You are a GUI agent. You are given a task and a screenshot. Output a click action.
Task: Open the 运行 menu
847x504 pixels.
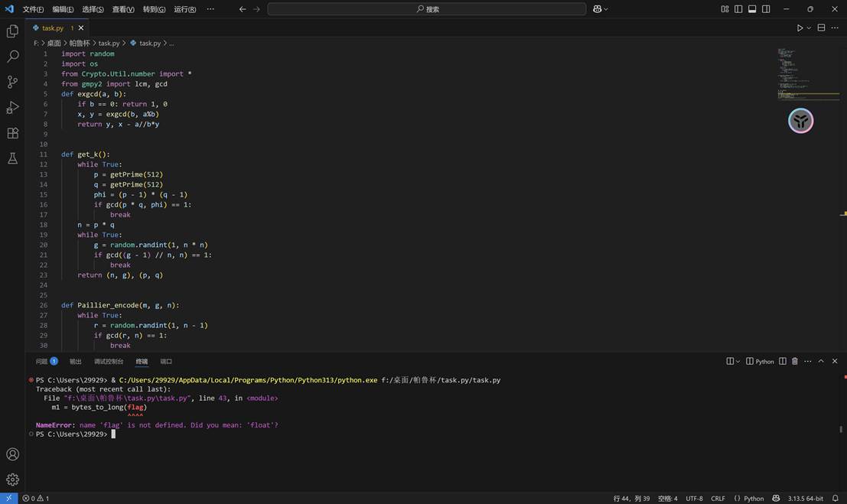[x=186, y=8]
